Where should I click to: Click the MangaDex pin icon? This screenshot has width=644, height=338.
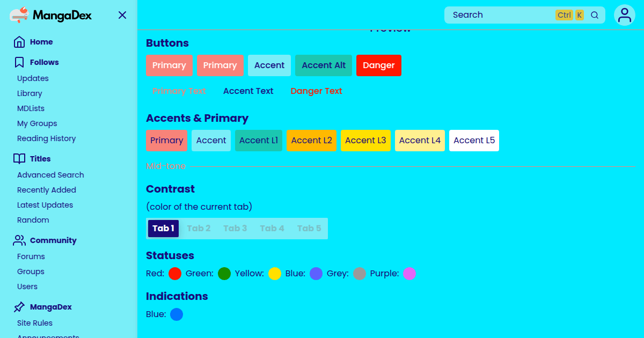point(19,307)
